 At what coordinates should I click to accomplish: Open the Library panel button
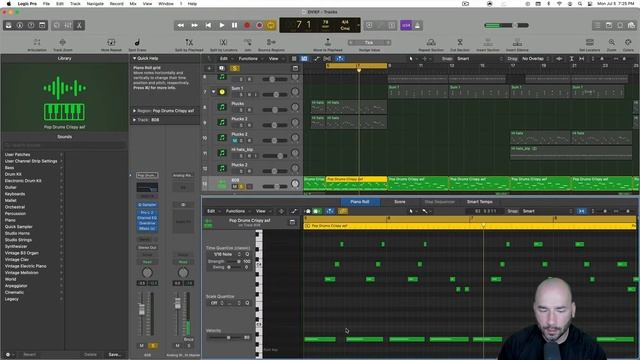click(9, 25)
